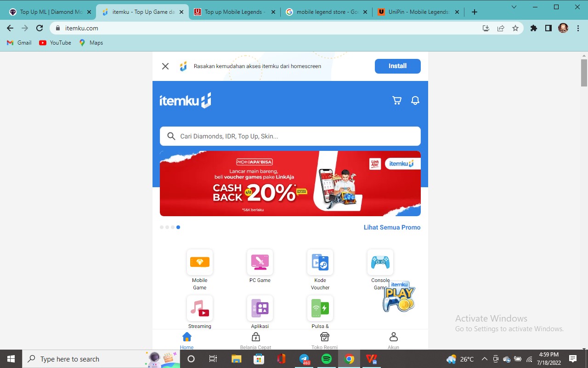This screenshot has height=368, width=588.
Task: Switch to the Top up Mobile Legends tab
Action: 234,12
